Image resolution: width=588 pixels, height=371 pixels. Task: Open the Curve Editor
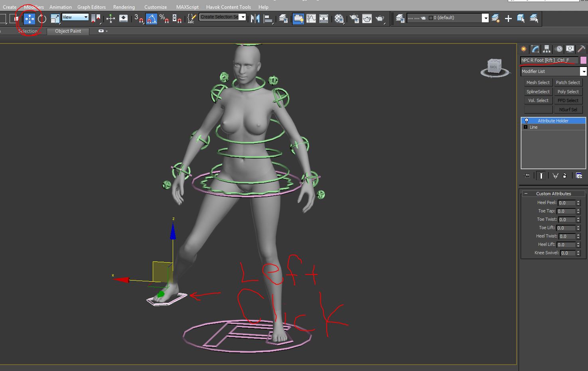(311, 18)
